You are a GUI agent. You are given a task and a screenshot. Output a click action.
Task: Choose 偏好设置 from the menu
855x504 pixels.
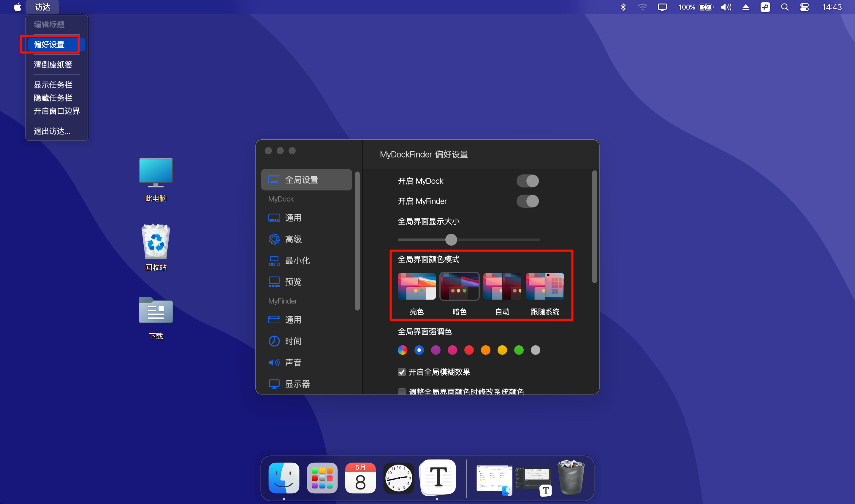(x=49, y=44)
